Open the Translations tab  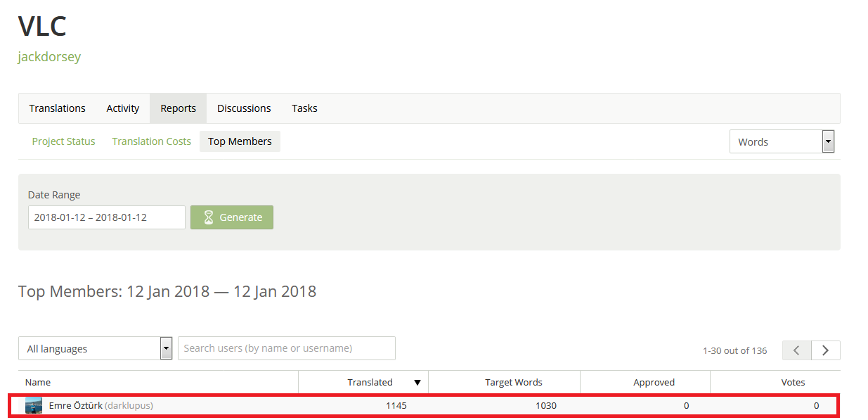[57, 108]
